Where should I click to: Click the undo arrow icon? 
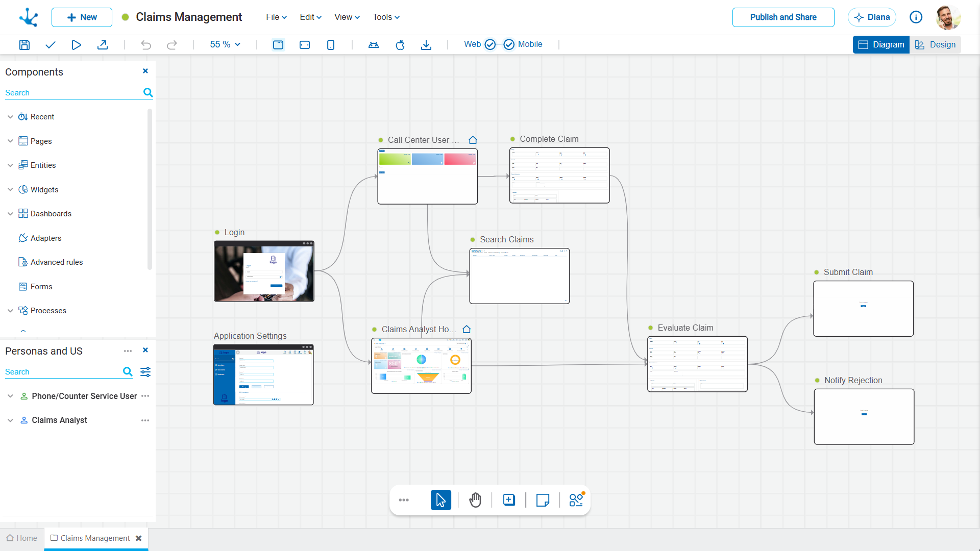tap(146, 44)
